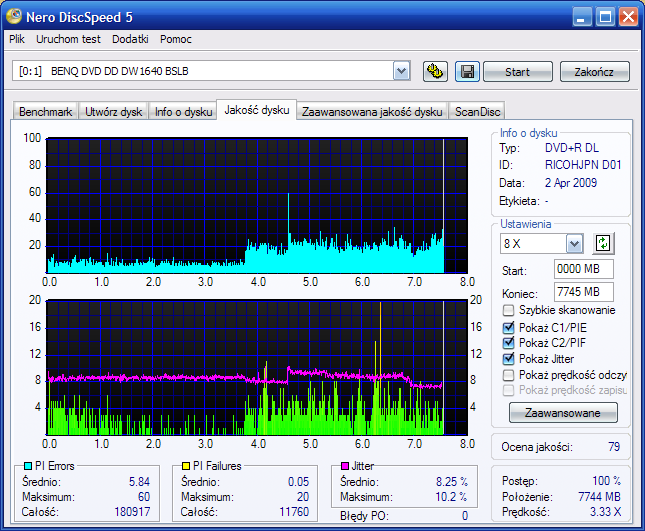The height and width of the screenshot is (531, 645).
Task: Open the Dodatki menu
Action: tap(130, 39)
